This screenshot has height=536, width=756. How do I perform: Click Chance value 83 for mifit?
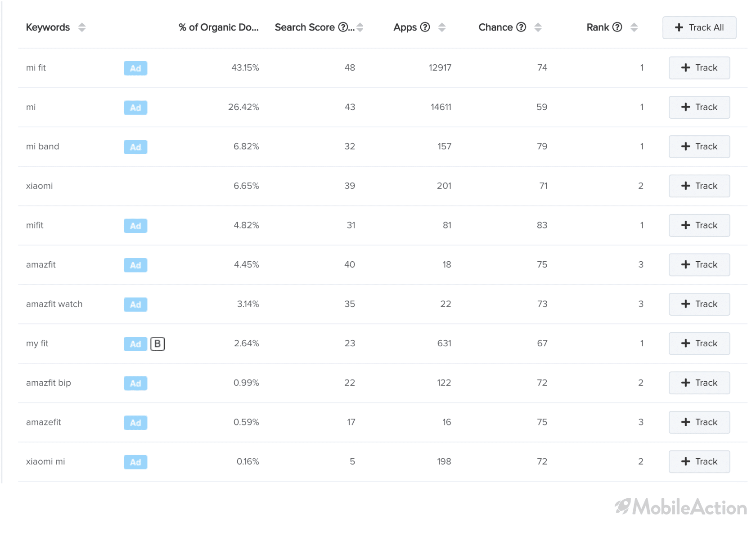click(x=542, y=225)
